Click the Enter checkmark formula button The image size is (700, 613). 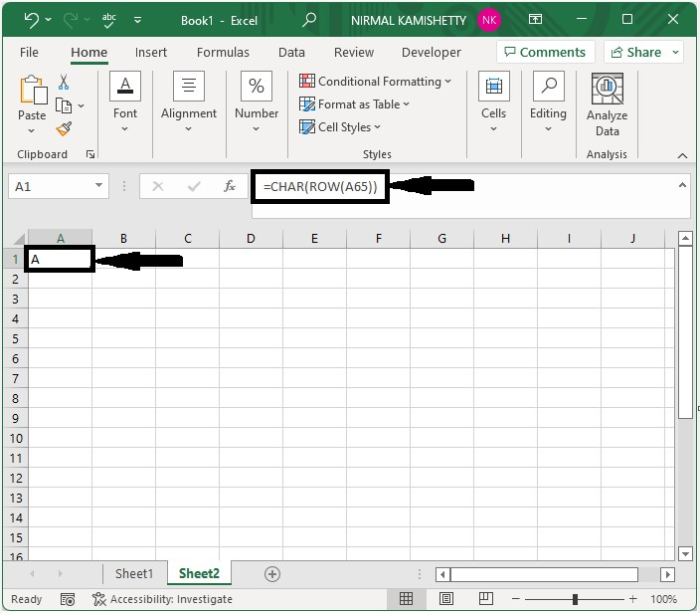pos(194,186)
